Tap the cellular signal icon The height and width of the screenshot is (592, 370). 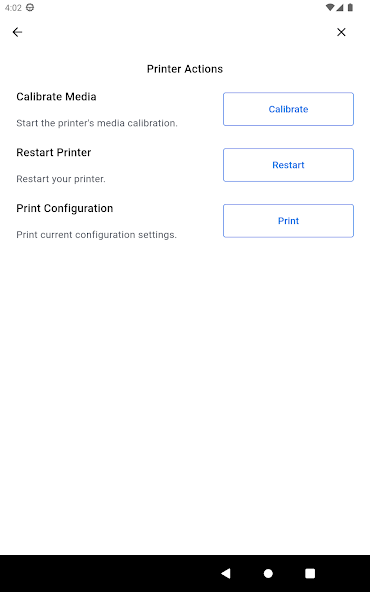tap(339, 8)
